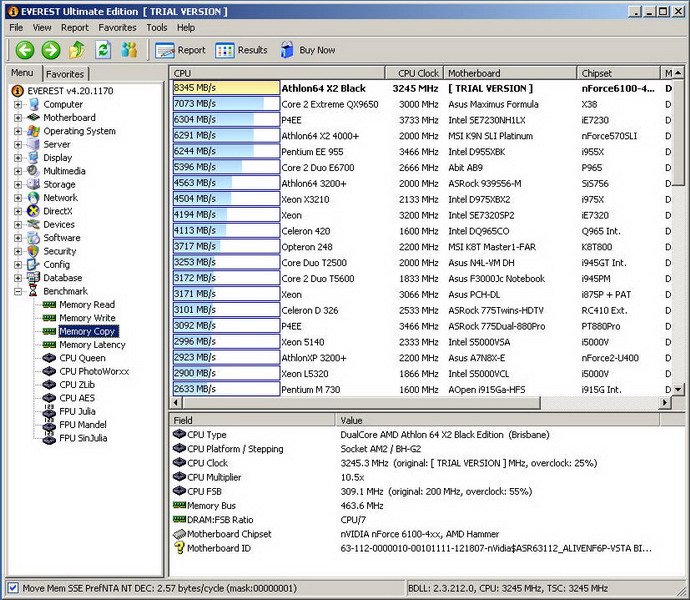Select the Database tree icon
The height and width of the screenshot is (600, 690).
point(33,278)
